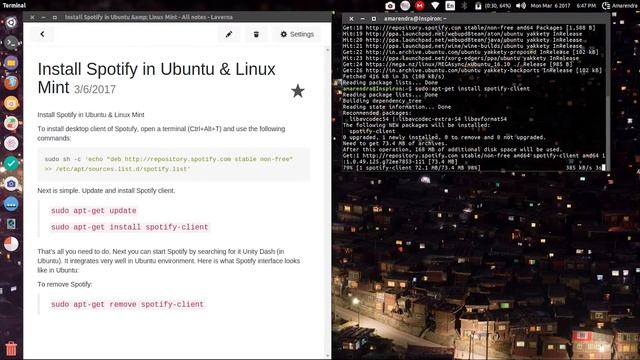Click the sudo apt-get install spotify-client command

click(x=129, y=227)
